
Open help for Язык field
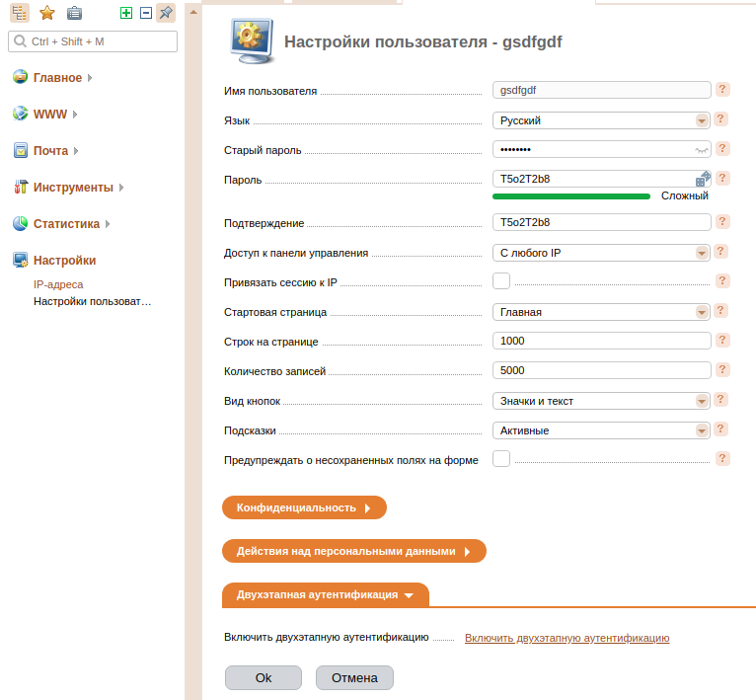point(720,119)
